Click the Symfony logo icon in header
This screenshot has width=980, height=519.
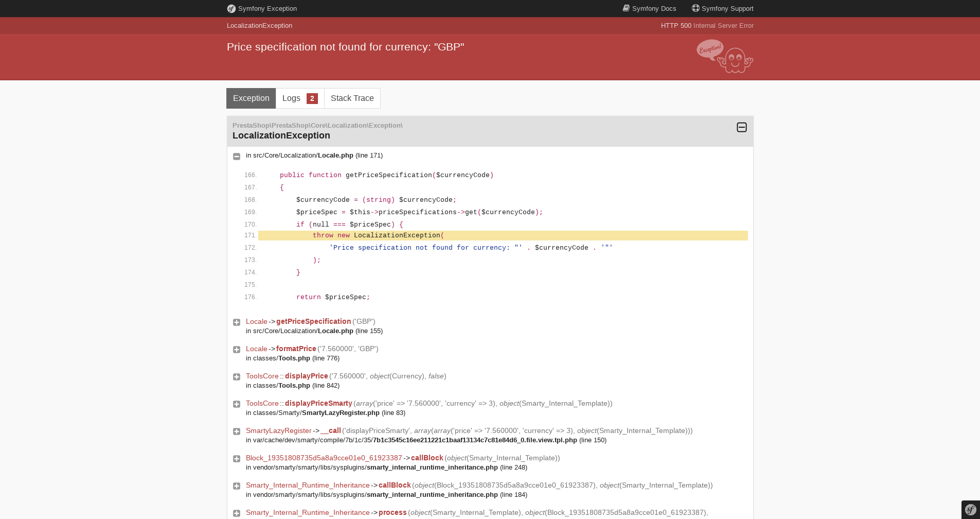pyautogui.click(x=231, y=9)
